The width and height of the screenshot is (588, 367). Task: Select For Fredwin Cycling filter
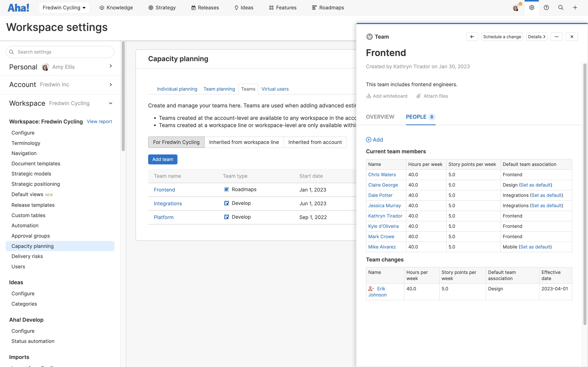coord(176,142)
